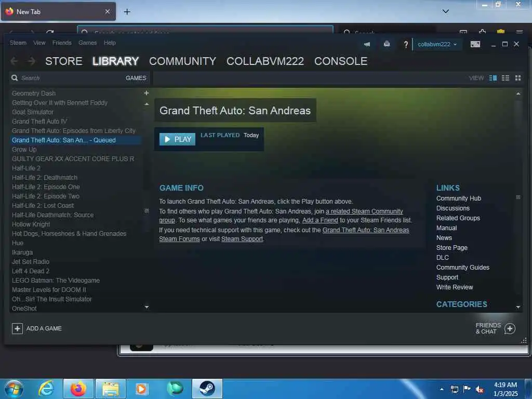Click the Steam help question mark icon

coord(405,45)
